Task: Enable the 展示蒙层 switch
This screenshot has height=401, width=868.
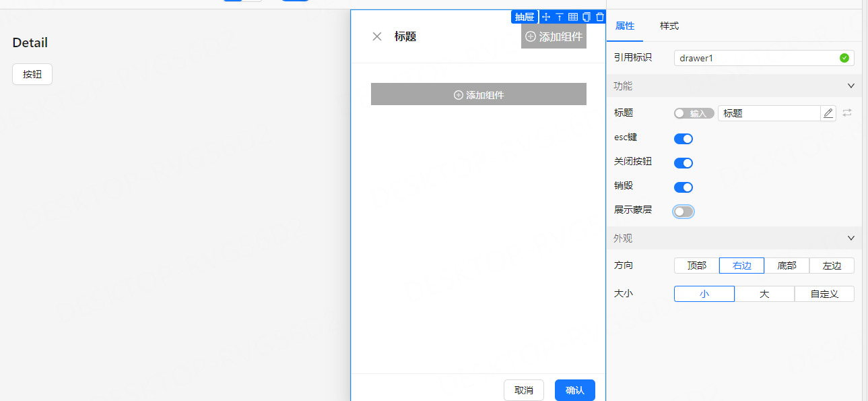Action: click(x=683, y=212)
